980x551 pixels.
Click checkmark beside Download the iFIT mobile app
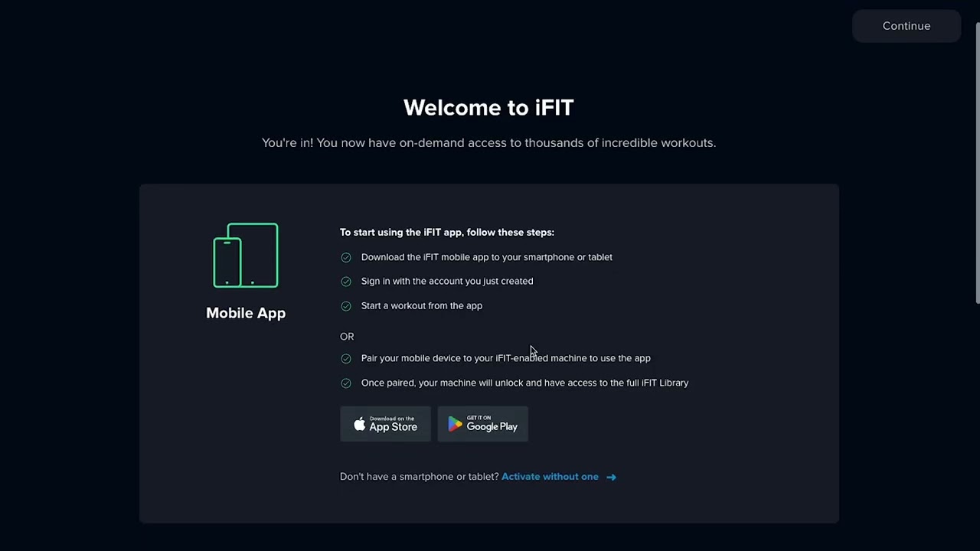point(346,258)
